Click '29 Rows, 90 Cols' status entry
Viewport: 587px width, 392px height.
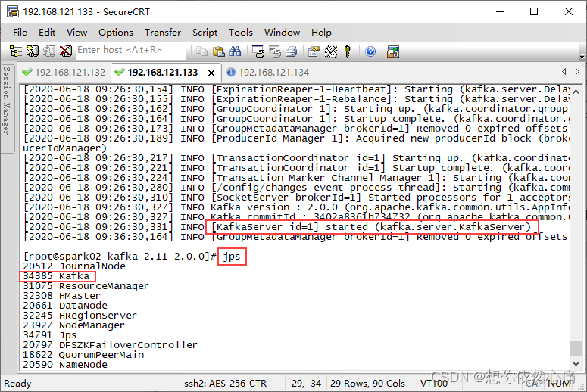tap(367, 384)
